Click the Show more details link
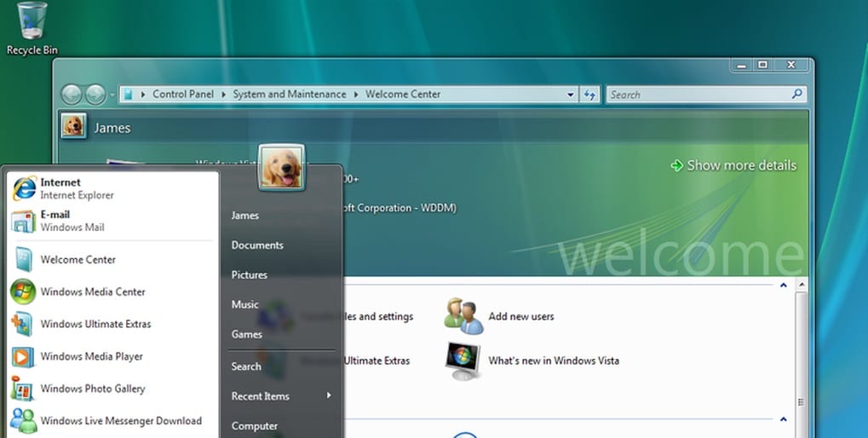 (x=741, y=165)
